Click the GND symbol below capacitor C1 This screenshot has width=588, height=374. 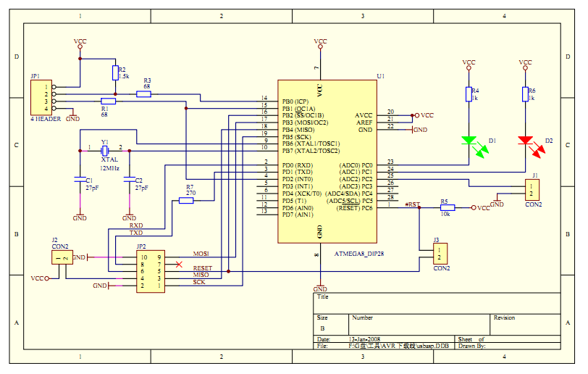80,216
